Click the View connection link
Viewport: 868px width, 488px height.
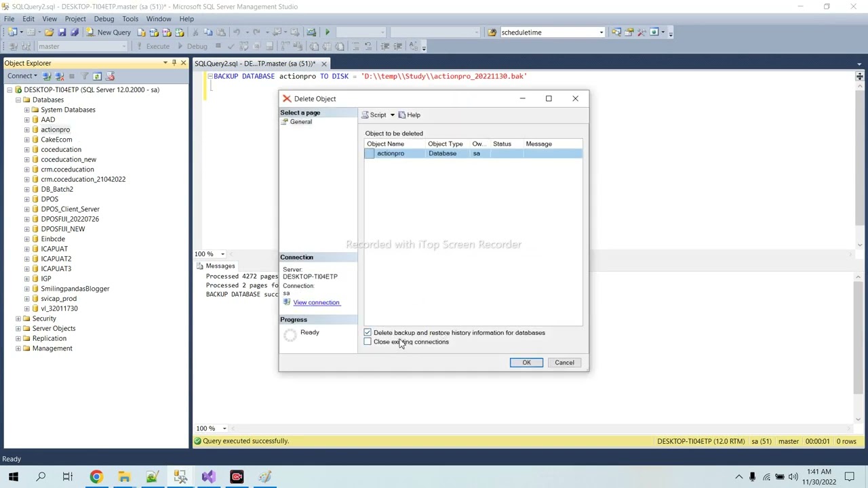pos(316,302)
